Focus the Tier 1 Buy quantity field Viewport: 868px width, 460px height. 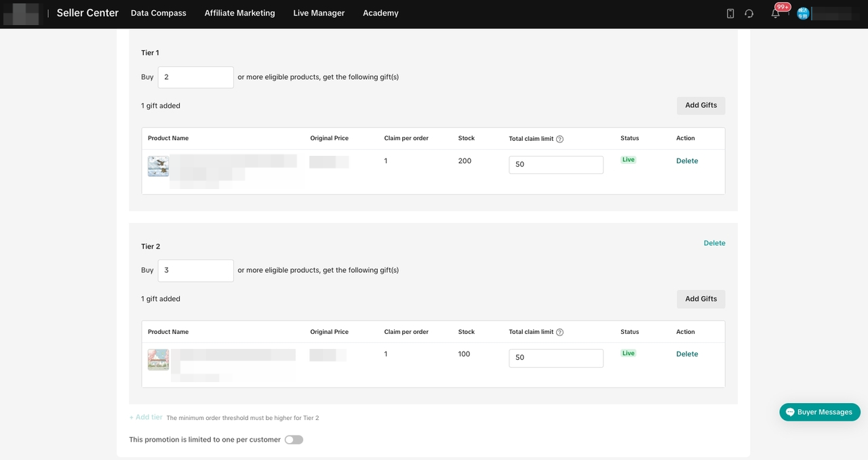(x=195, y=77)
